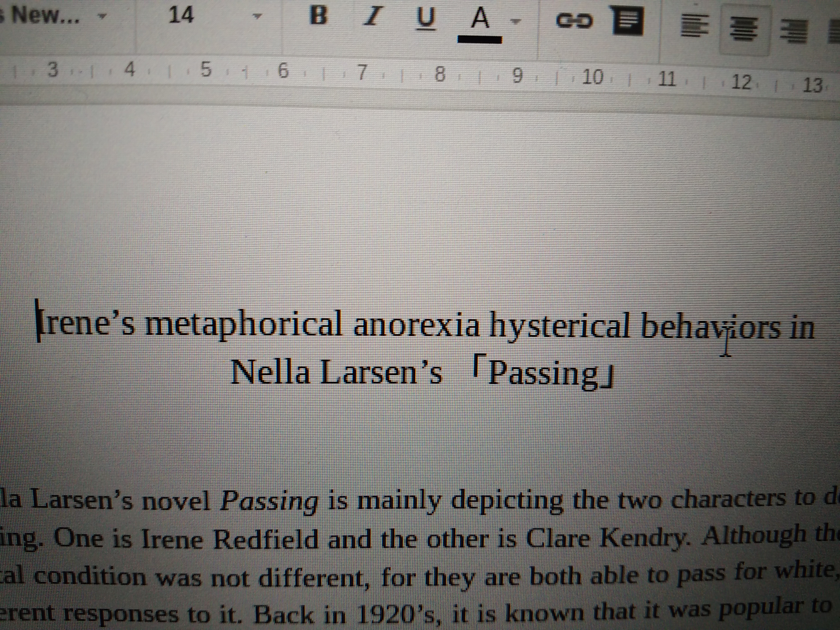The width and height of the screenshot is (840, 630).
Task: Align text to the left
Action: click(x=695, y=26)
